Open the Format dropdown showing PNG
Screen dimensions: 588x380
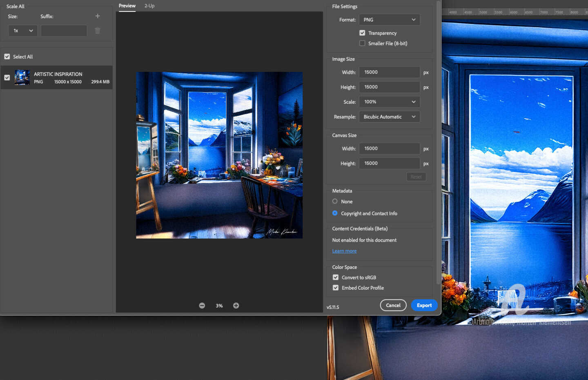(390, 20)
